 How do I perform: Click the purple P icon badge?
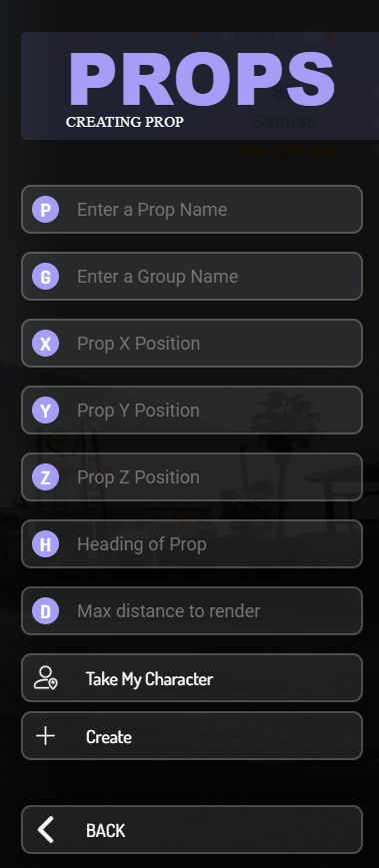click(45, 210)
